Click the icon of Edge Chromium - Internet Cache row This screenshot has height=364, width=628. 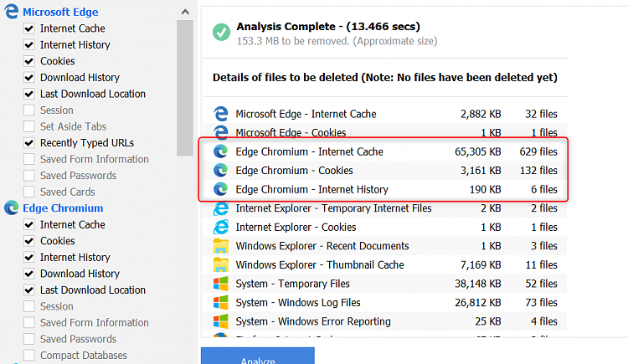tap(220, 151)
